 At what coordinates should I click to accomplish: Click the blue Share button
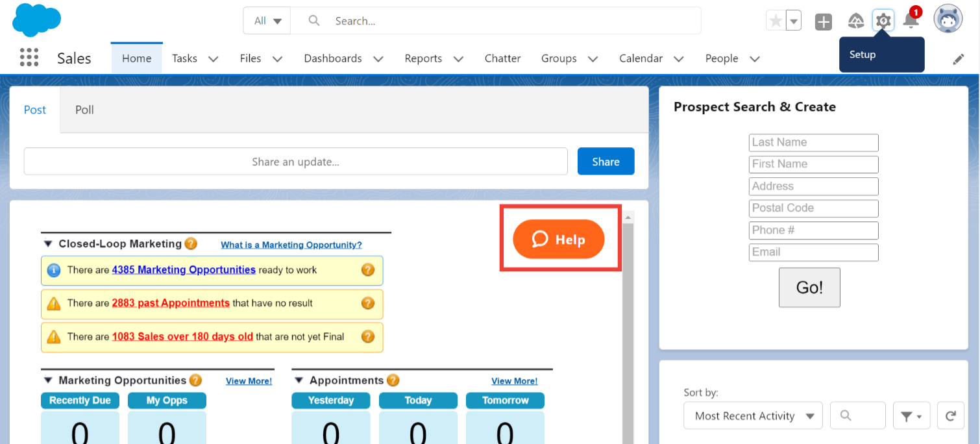click(606, 162)
